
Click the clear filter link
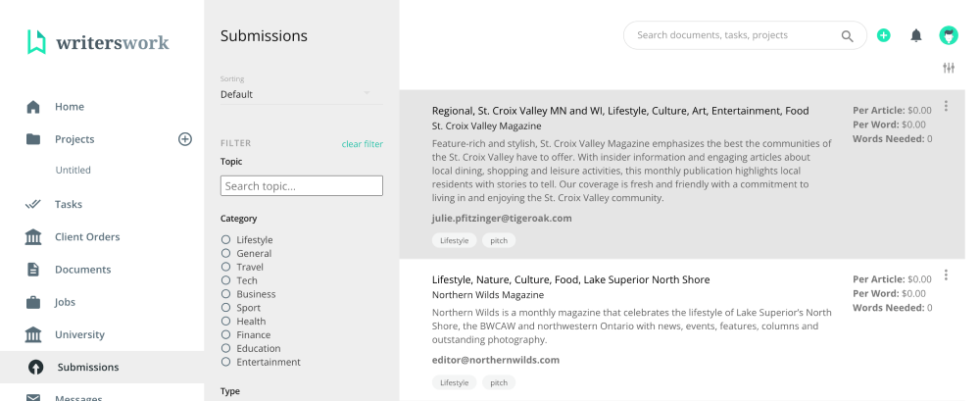pos(362,144)
